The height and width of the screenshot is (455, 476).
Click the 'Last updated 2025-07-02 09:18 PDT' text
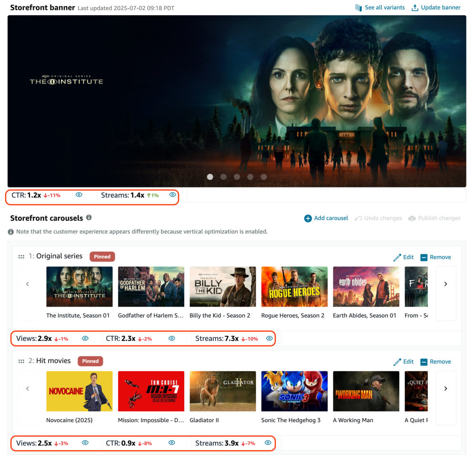tap(126, 8)
